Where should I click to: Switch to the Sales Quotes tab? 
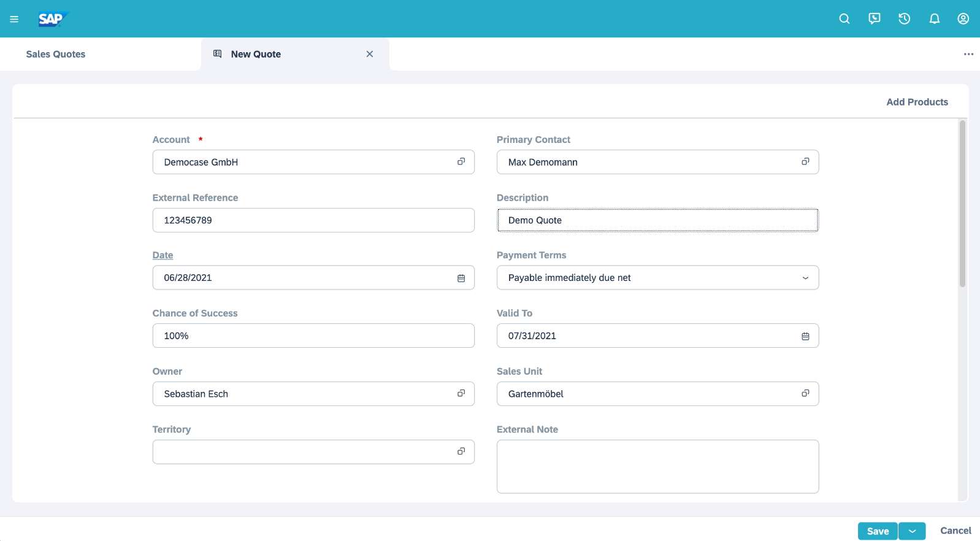click(x=56, y=54)
